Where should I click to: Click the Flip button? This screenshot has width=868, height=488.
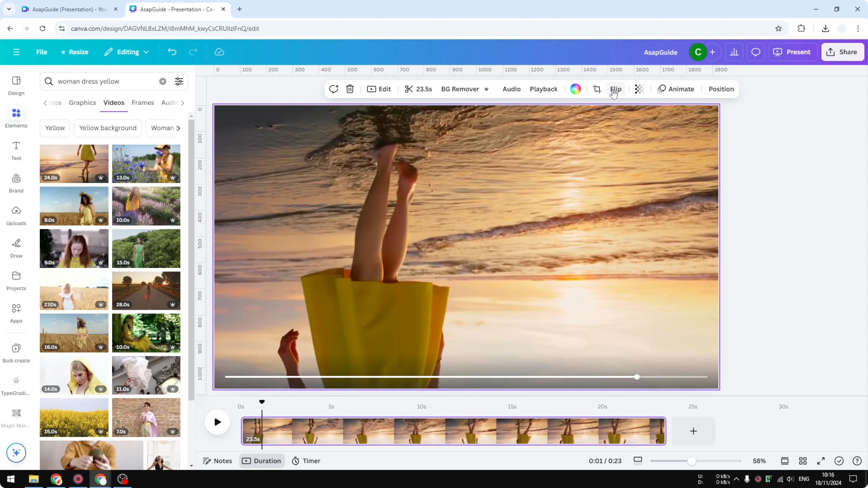(x=616, y=89)
